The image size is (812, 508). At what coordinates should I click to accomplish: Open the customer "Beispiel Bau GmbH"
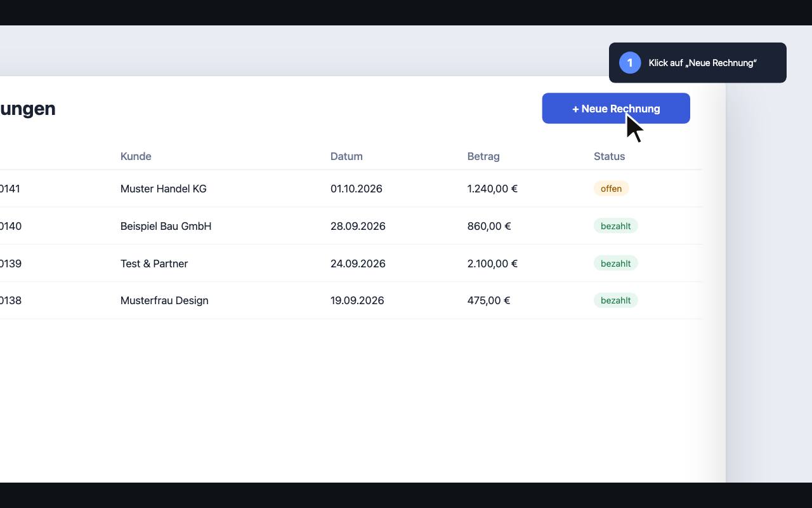166,226
